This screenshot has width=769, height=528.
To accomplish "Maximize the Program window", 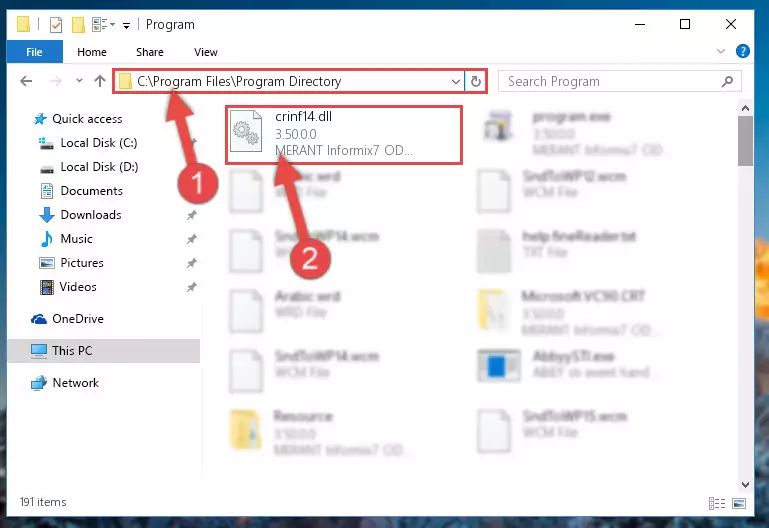I will click(685, 24).
